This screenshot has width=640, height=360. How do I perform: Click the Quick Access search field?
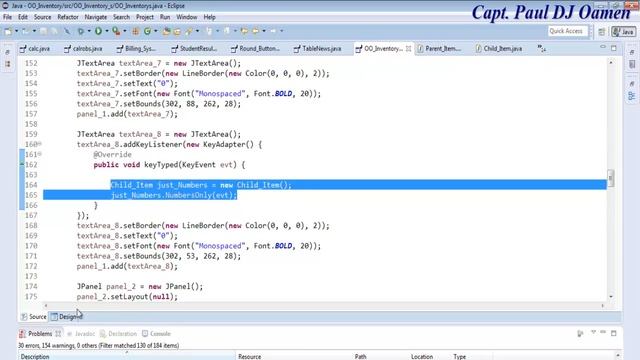[568, 31]
